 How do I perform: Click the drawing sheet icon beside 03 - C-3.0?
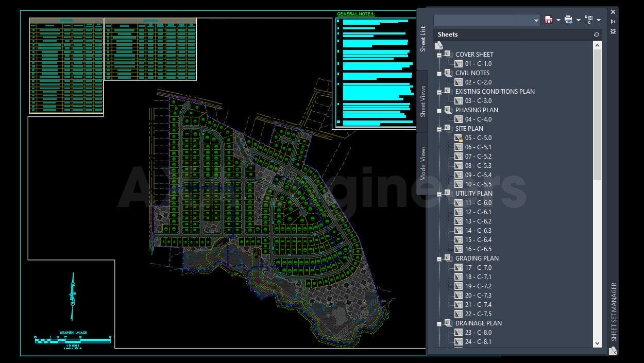coord(459,100)
